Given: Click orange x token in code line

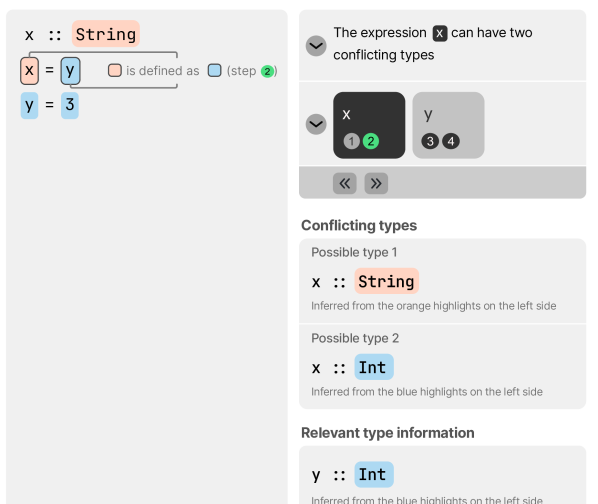Looking at the screenshot, I should click(x=29, y=71).
